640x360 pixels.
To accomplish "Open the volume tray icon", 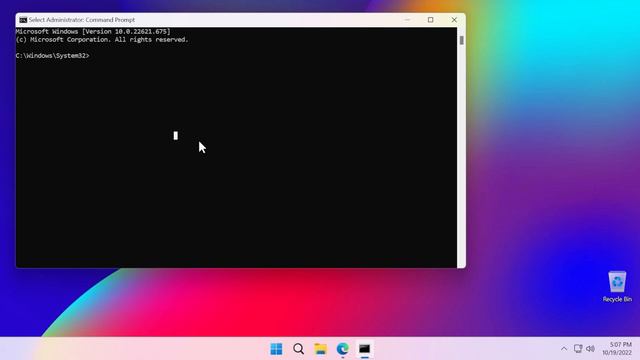I will (590, 349).
